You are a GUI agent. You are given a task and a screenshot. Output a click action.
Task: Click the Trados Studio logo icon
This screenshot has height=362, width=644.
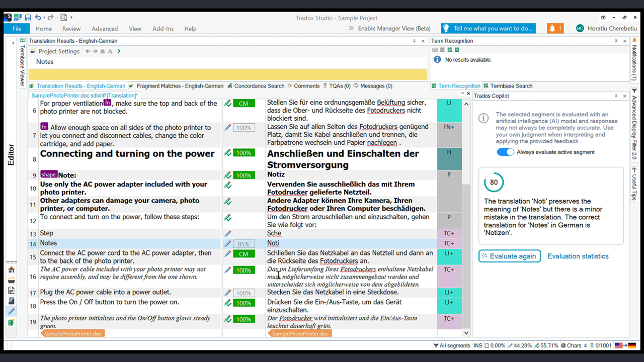(8, 18)
